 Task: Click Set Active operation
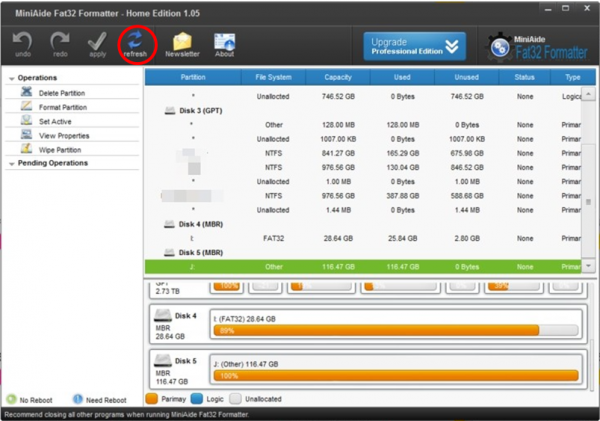[55, 120]
